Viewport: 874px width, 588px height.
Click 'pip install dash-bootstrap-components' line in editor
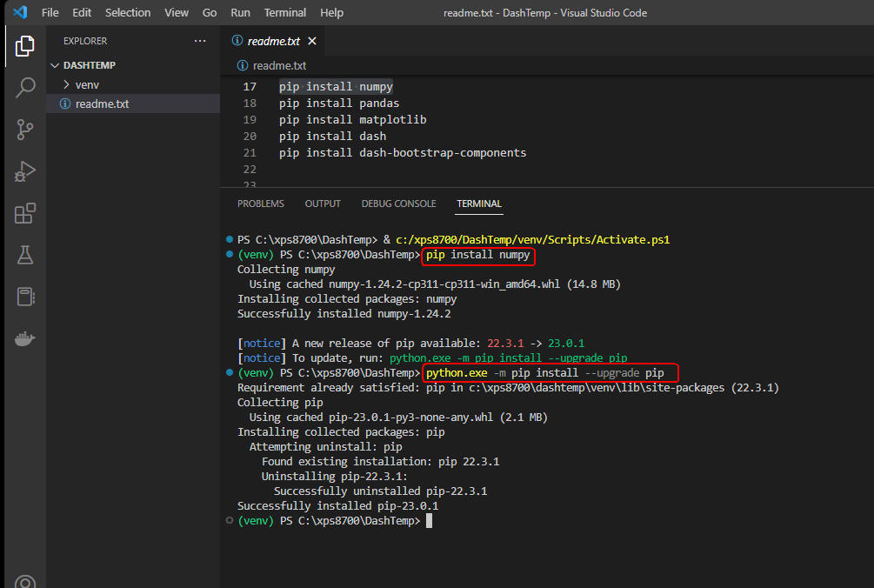pyautogui.click(x=403, y=153)
